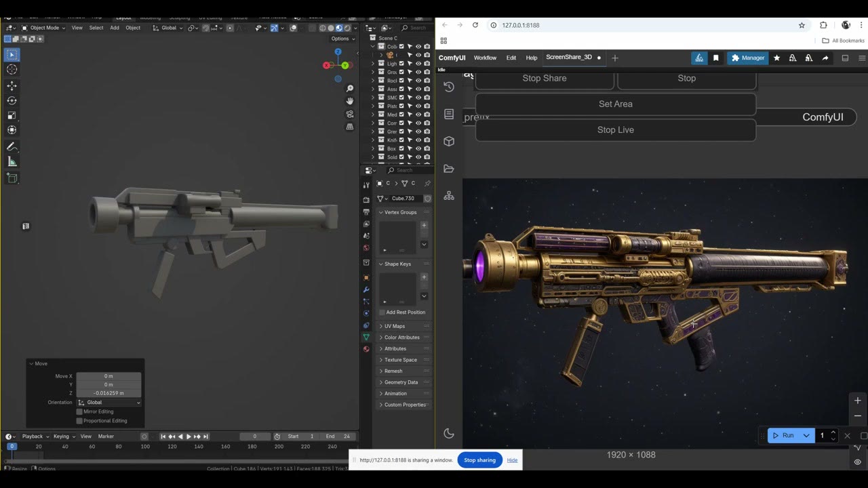Screen dimensions: 868x488
Task: Toggle eye visibility of Rock collection
Action: [x=418, y=81]
